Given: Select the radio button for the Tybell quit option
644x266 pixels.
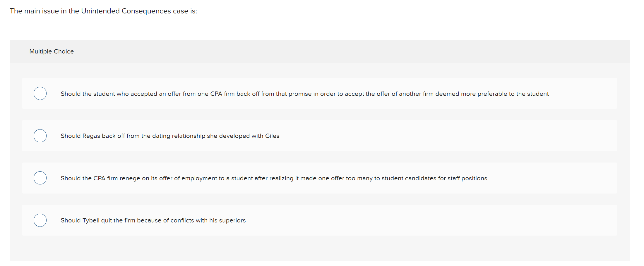Looking at the screenshot, I should [x=40, y=220].
